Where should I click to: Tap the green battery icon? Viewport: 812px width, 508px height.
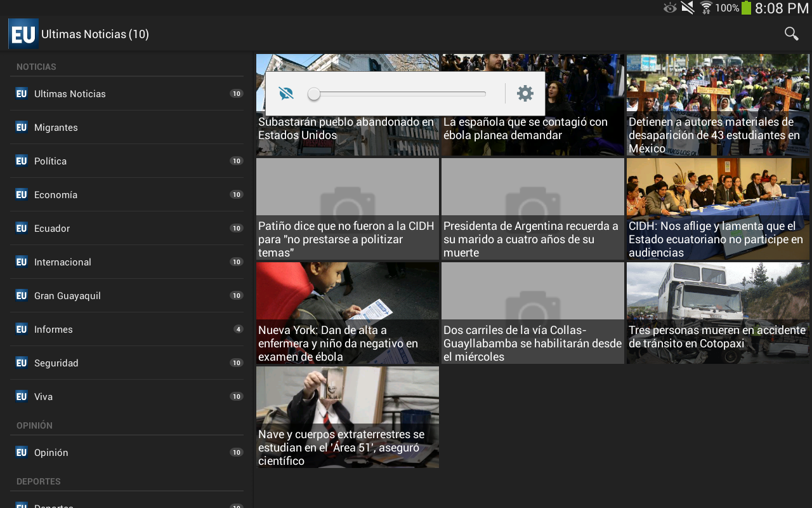click(746, 8)
